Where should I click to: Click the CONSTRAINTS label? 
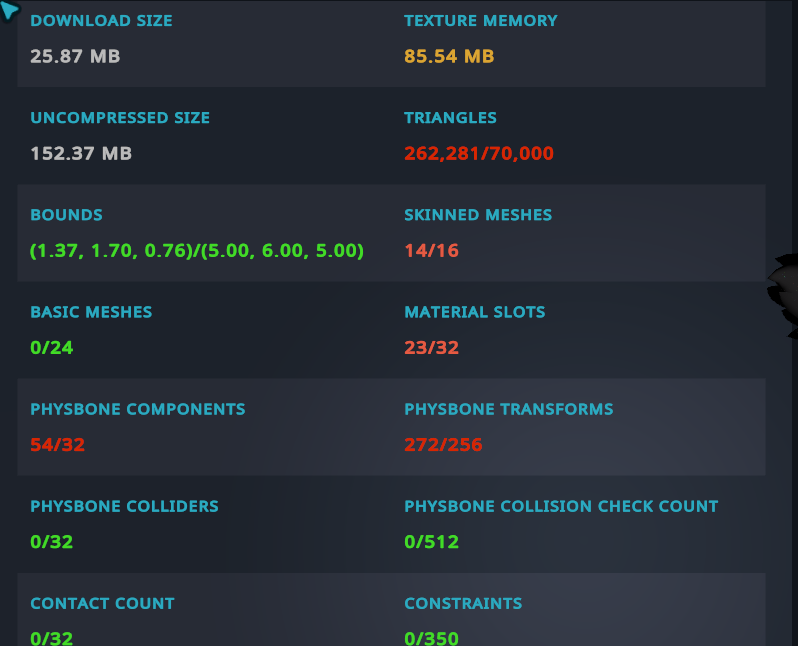(463, 604)
